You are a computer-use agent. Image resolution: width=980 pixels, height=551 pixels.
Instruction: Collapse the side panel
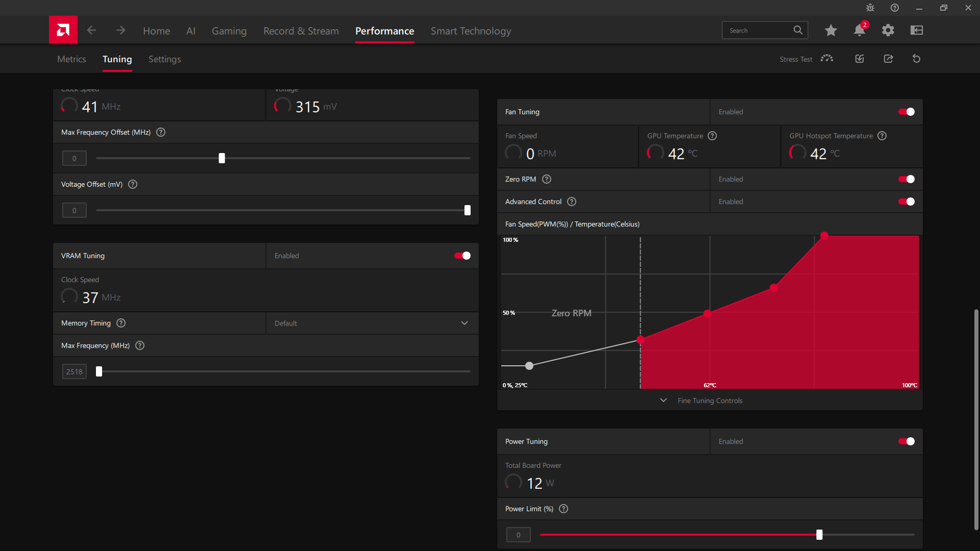[x=916, y=30]
